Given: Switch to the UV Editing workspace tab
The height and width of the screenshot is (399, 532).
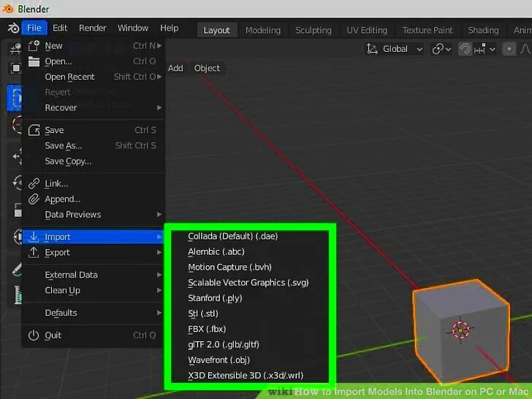Looking at the screenshot, I should [x=367, y=30].
